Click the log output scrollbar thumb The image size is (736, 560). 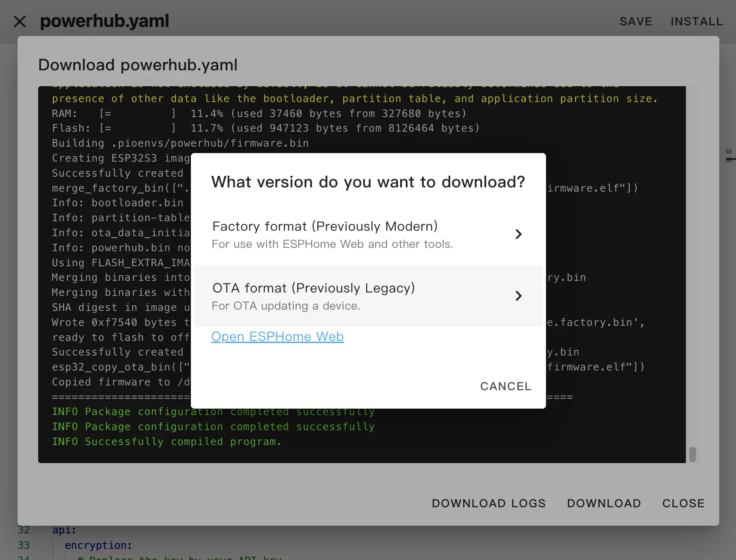(692, 454)
